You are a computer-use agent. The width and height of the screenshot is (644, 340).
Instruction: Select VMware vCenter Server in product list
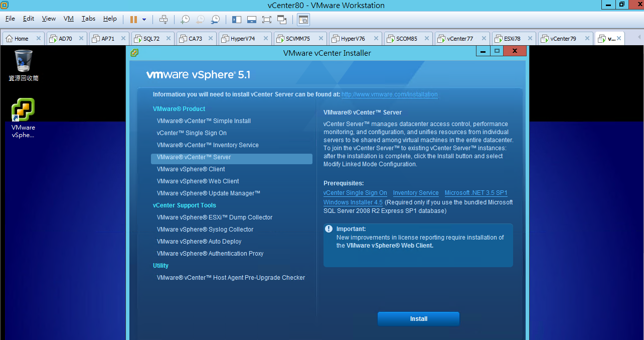click(x=232, y=159)
